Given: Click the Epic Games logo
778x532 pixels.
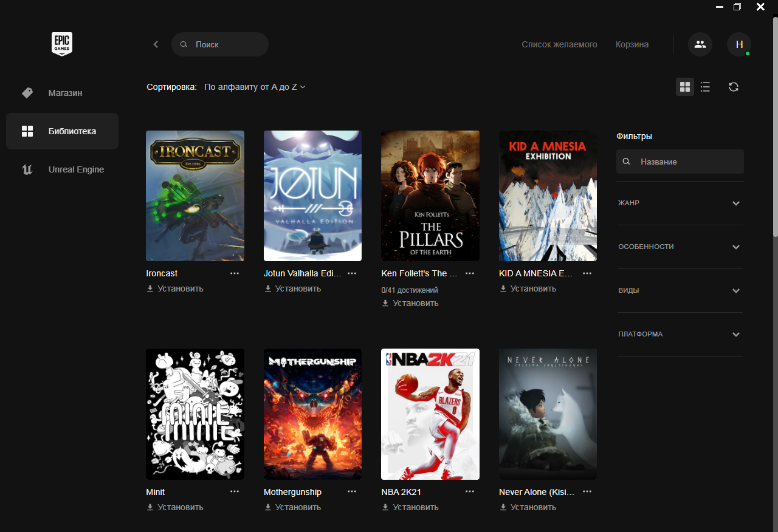Looking at the screenshot, I should point(62,44).
